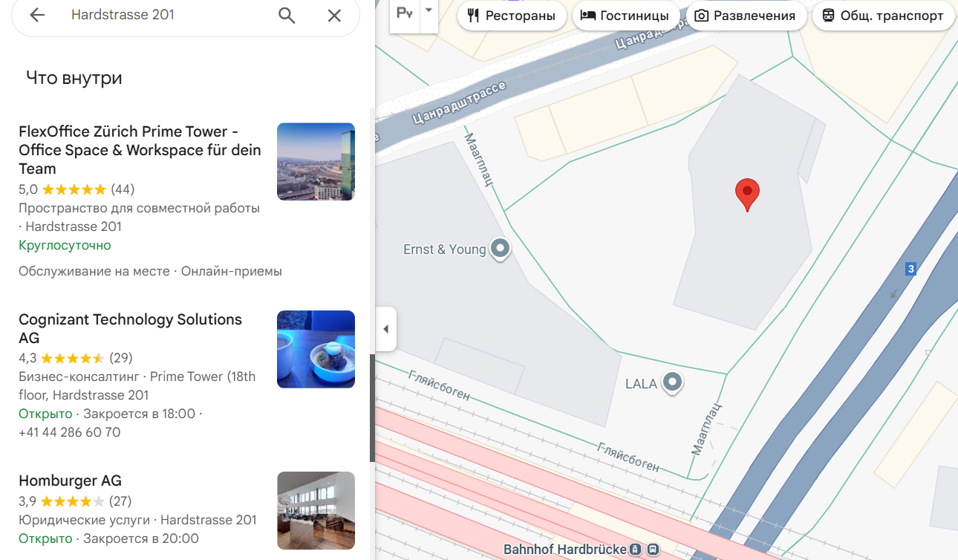
Task: Open Cognizant Technology Solutions AG listing title
Action: pos(130,328)
